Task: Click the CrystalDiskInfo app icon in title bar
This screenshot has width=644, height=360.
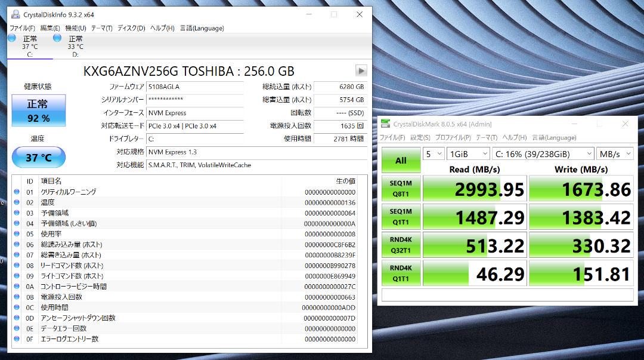Action: 16,14
